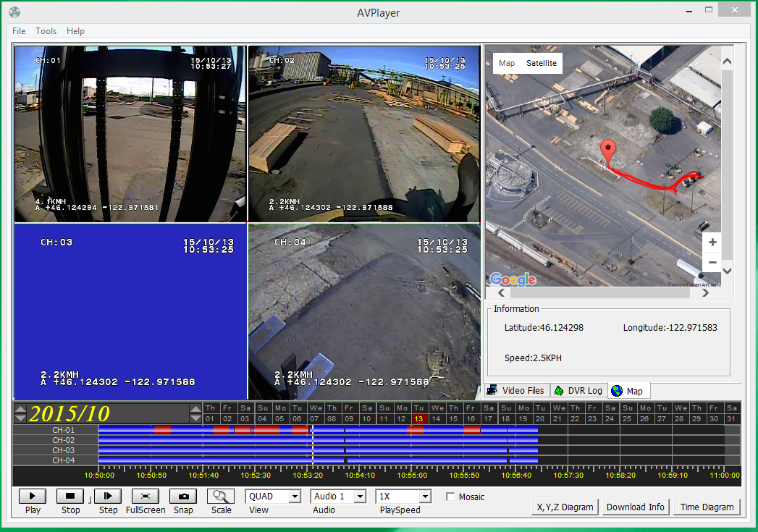Switch to the DVR Log tab
The height and width of the screenshot is (532, 758).
578,391
